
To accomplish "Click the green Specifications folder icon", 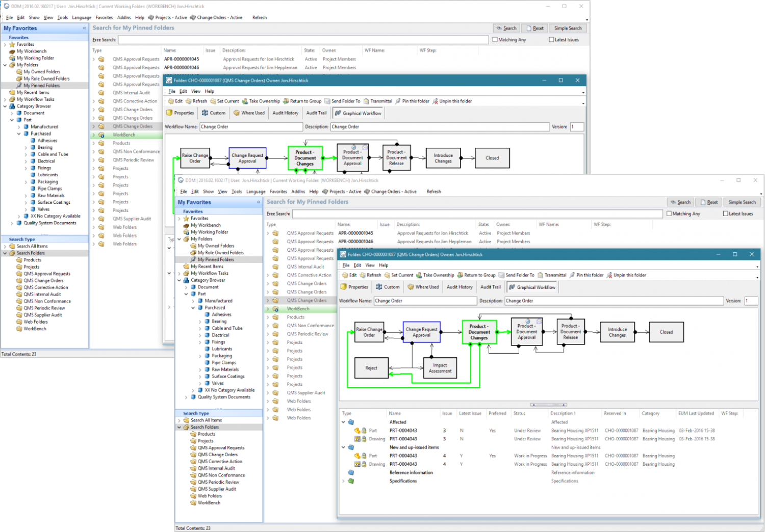I will point(351,481).
